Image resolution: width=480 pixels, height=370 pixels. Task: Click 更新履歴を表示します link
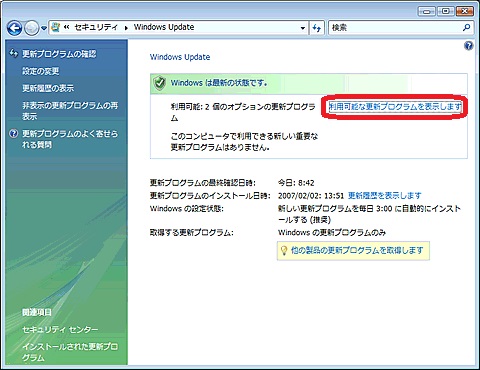click(385, 195)
